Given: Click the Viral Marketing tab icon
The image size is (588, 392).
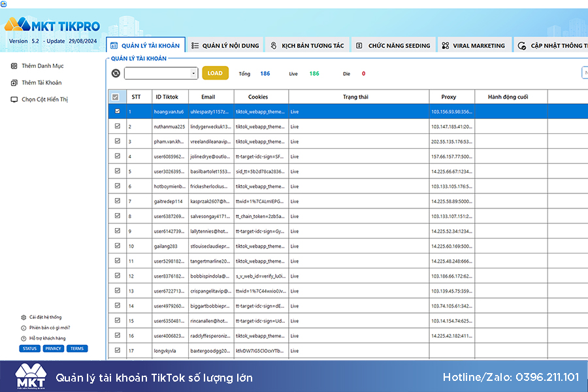Looking at the screenshot, I should 445,46.
